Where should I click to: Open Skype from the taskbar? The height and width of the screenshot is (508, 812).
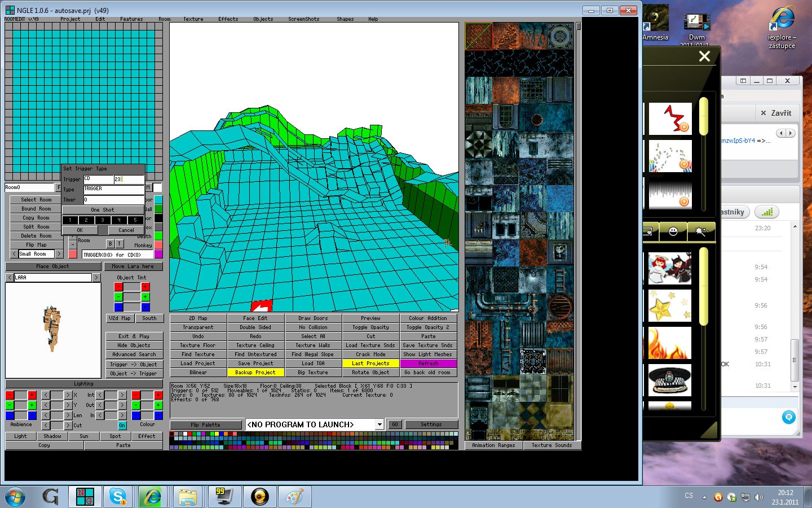(118, 497)
